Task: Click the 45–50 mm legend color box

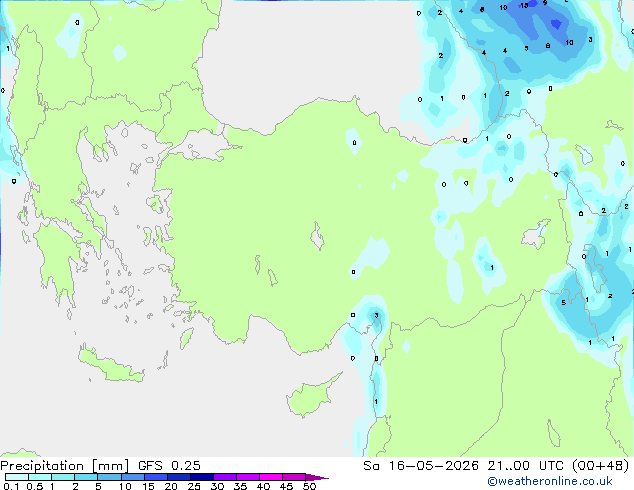Action: click(x=294, y=477)
